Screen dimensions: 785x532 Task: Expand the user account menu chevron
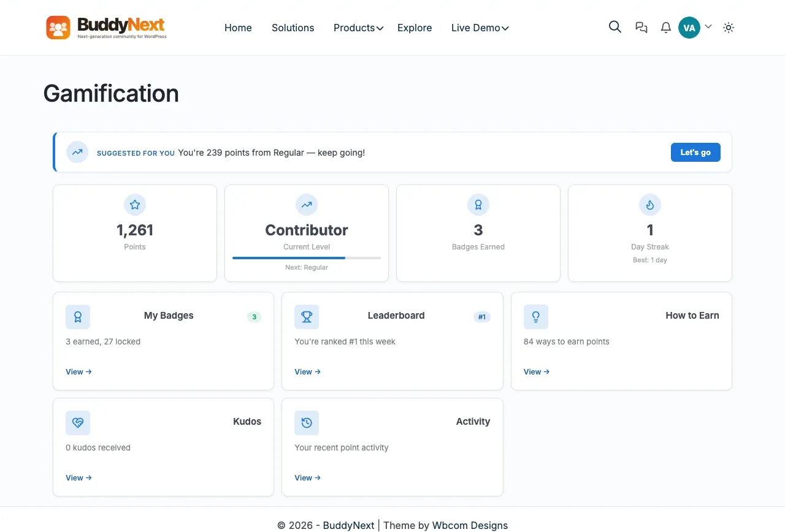point(708,27)
